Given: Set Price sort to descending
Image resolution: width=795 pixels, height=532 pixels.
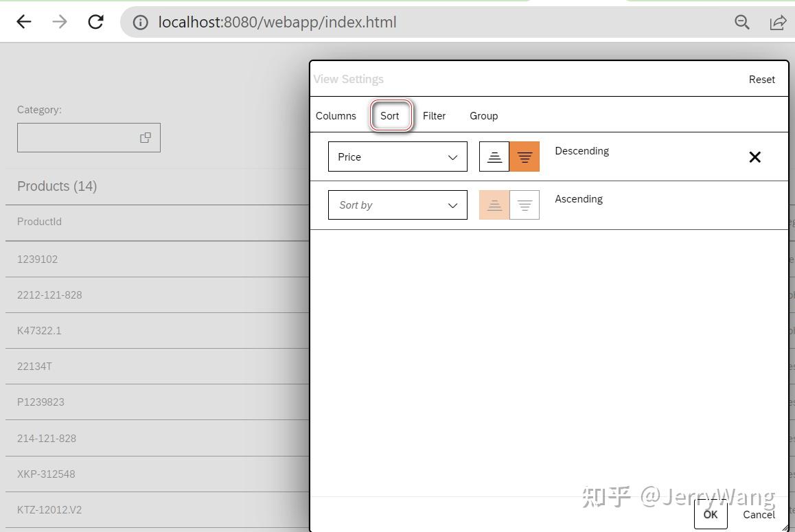Looking at the screenshot, I should [525, 157].
